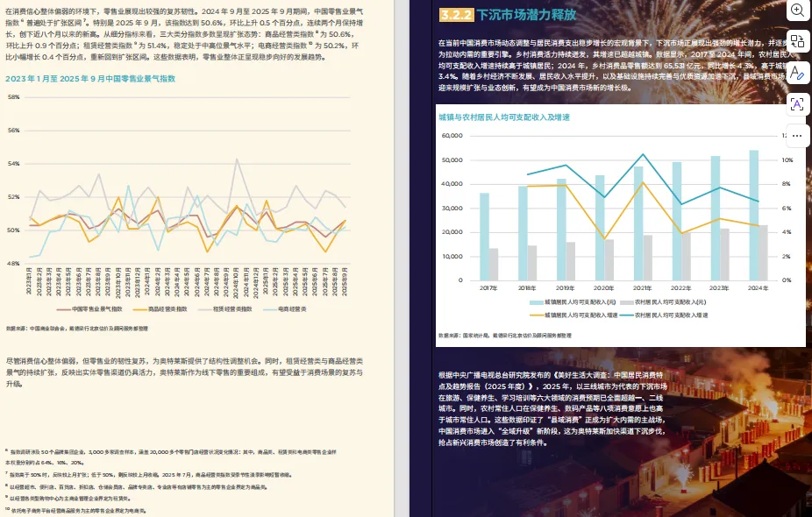Select the text annotation pen icon
Viewport: 812px width, 517px height.
(x=797, y=73)
